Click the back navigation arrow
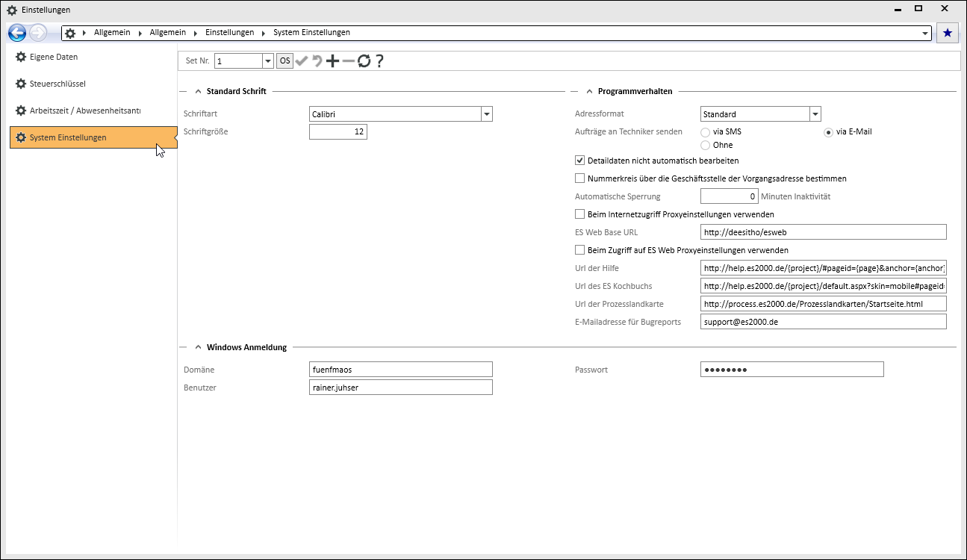The width and height of the screenshot is (967, 560). pyautogui.click(x=17, y=33)
